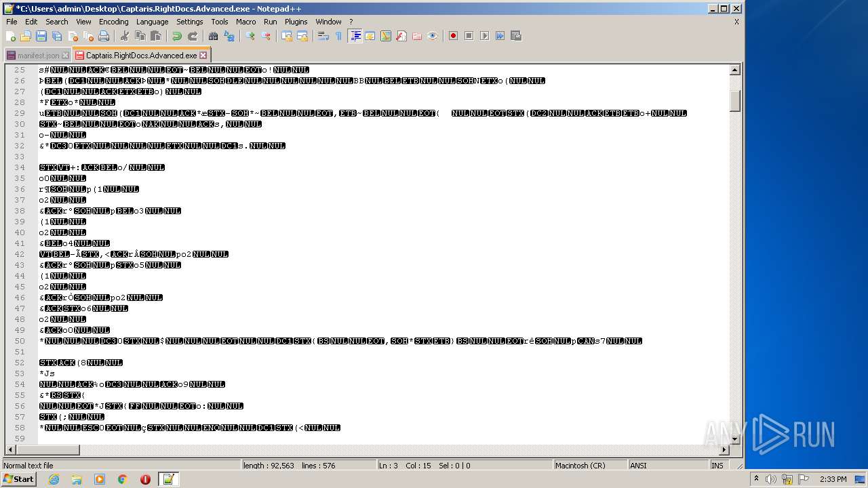Click the Close All toolbar icon

point(88,36)
